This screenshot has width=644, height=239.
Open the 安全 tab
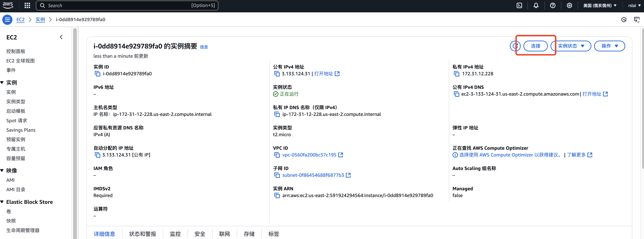tap(200, 234)
